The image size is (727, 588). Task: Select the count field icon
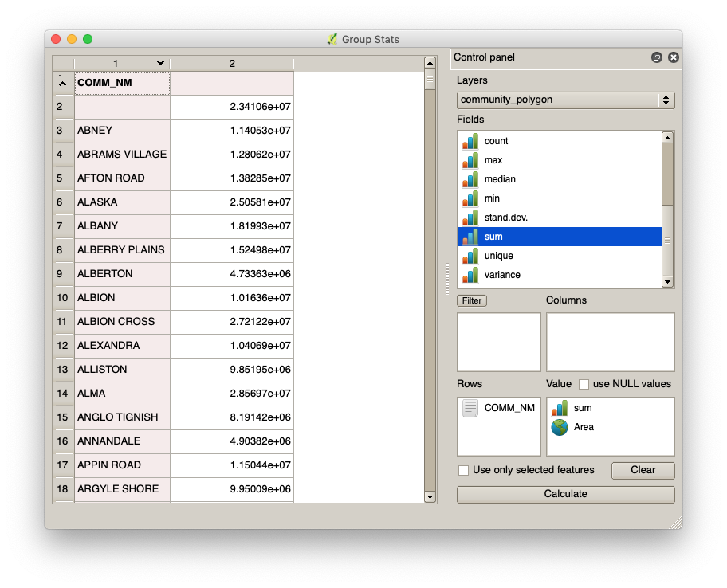(x=470, y=141)
